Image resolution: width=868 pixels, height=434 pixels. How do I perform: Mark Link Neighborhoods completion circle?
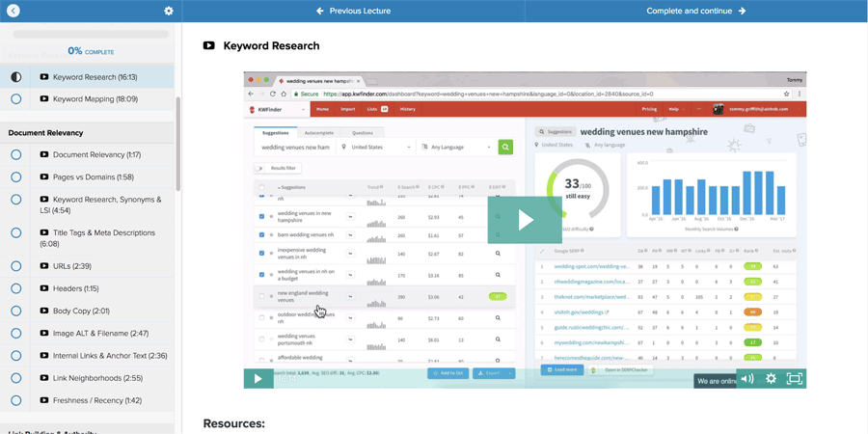click(16, 377)
